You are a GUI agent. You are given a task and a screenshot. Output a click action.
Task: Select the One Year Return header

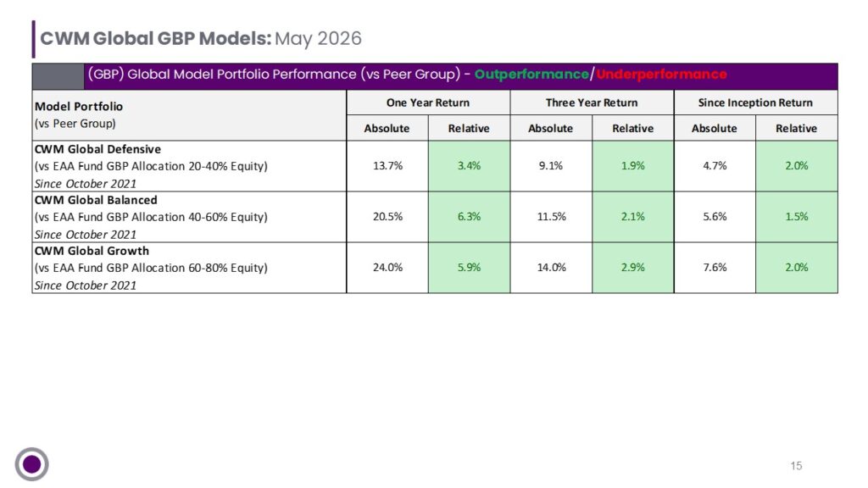pyautogui.click(x=428, y=103)
